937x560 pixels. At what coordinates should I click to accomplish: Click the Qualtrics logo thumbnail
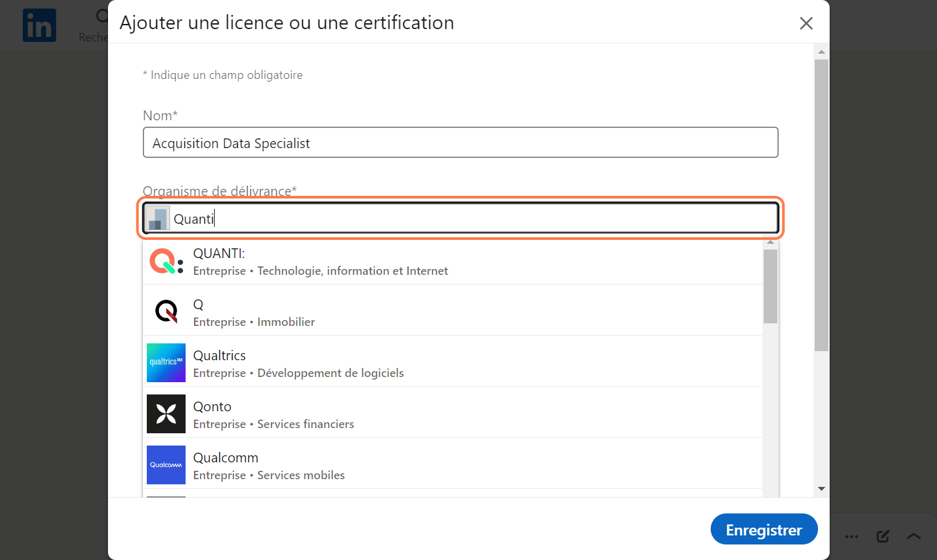pos(166,363)
